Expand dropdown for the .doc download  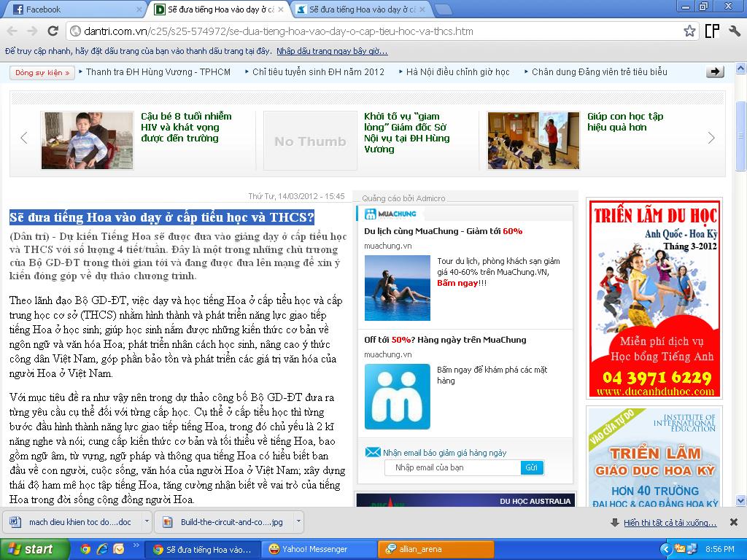[x=147, y=521]
